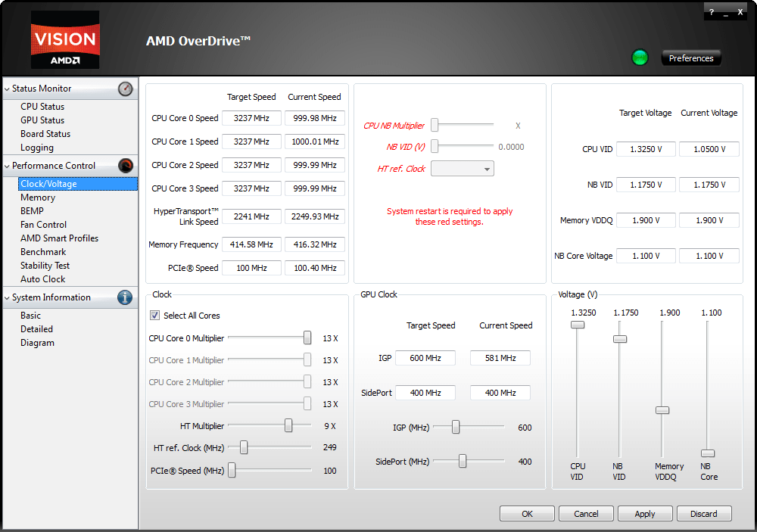Collapse the Status Monitor section
The image size is (757, 532).
tap(7, 89)
